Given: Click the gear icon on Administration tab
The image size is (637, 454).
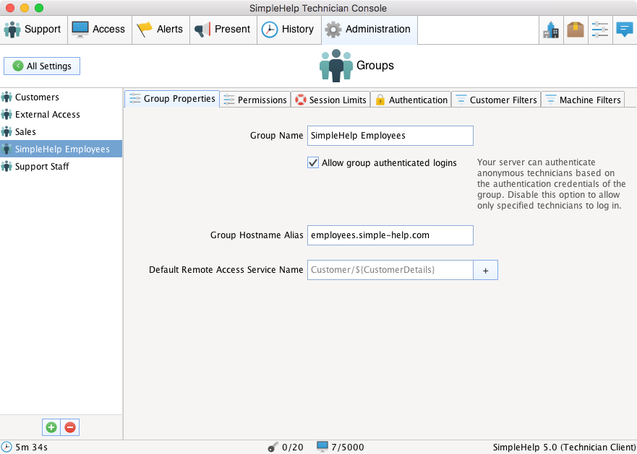Looking at the screenshot, I should point(334,30).
